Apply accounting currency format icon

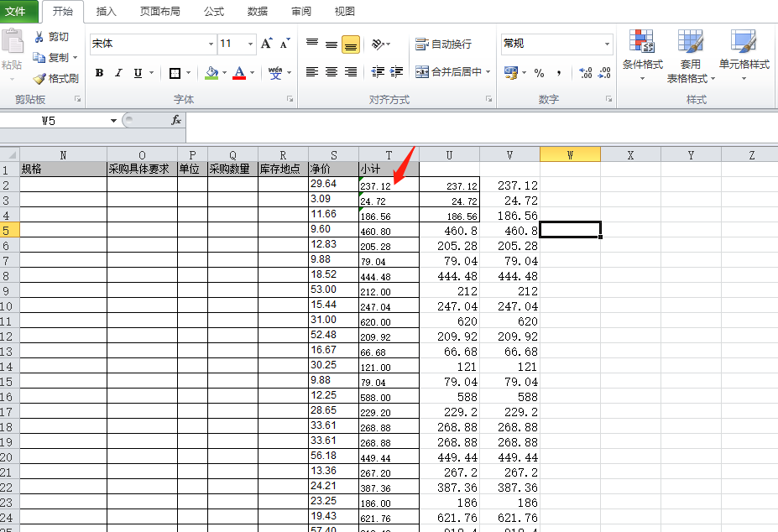click(x=510, y=73)
